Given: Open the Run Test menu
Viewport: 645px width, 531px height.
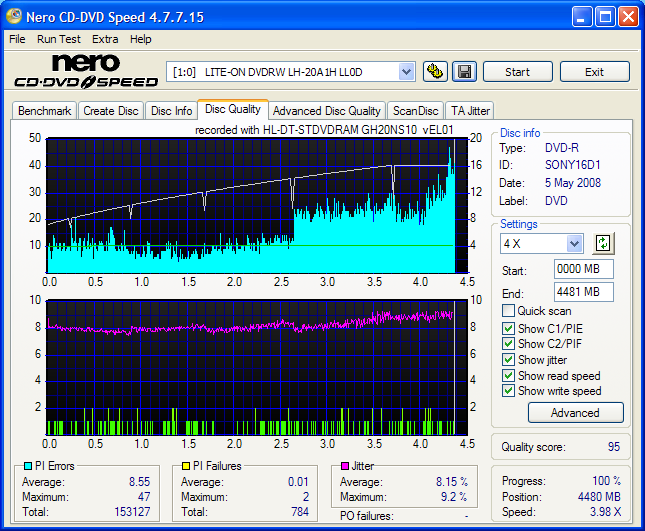Looking at the screenshot, I should 59,39.
